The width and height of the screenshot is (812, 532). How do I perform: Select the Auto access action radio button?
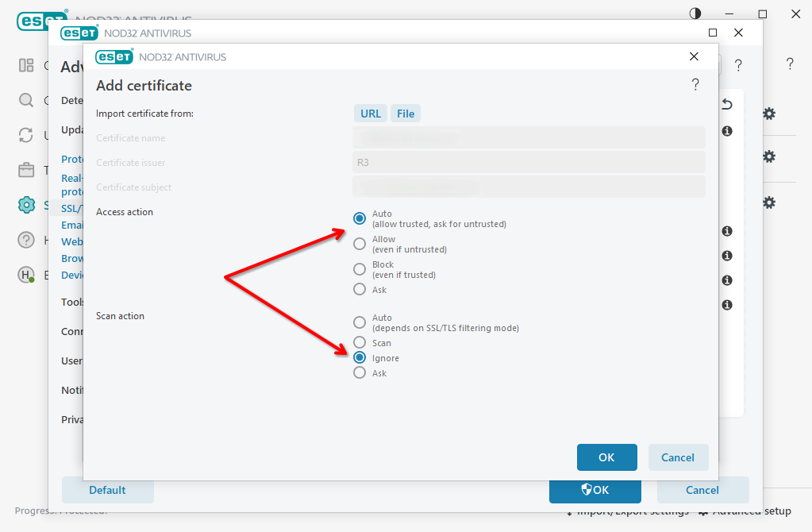(360, 218)
